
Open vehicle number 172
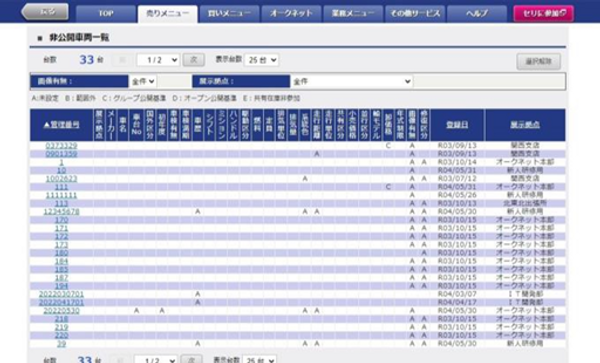pyautogui.click(x=61, y=236)
